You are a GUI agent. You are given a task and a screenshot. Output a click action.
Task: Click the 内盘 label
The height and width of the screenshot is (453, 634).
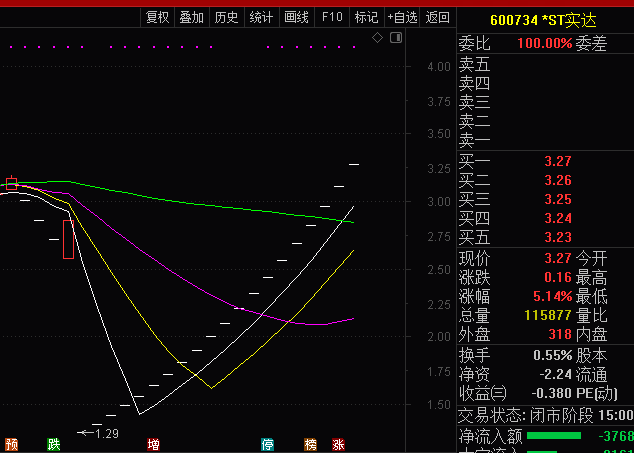591,334
